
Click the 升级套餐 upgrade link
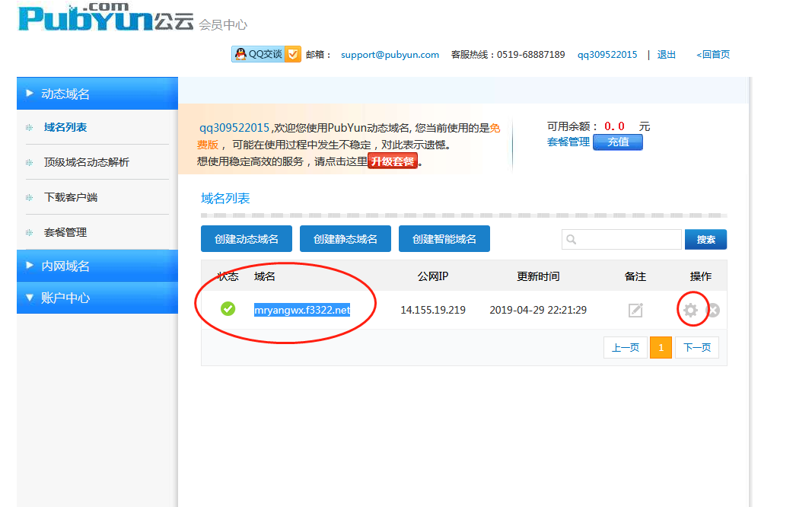pyautogui.click(x=393, y=161)
